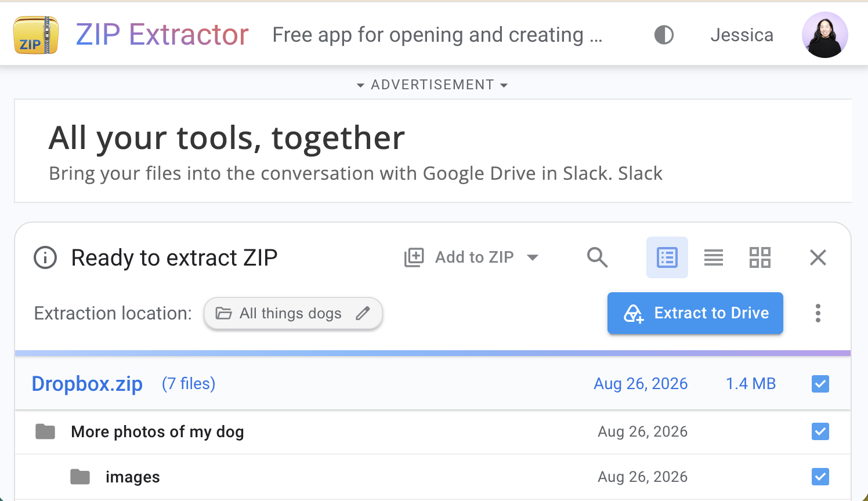
Task: Uncheck the Dropbox.zip select-all checkbox
Action: click(820, 384)
